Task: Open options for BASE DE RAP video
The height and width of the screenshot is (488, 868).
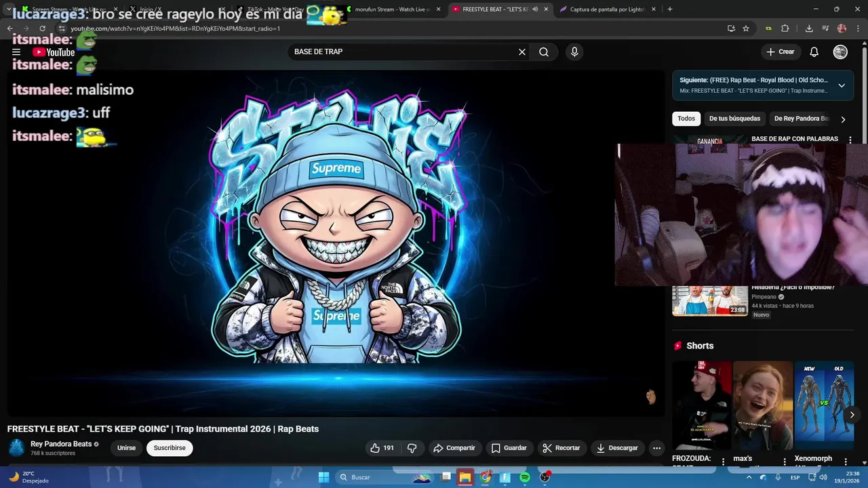Action: coord(850,140)
